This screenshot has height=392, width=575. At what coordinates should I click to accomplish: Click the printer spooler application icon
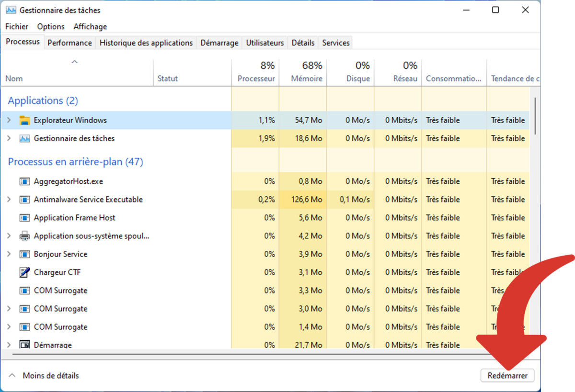click(x=24, y=236)
